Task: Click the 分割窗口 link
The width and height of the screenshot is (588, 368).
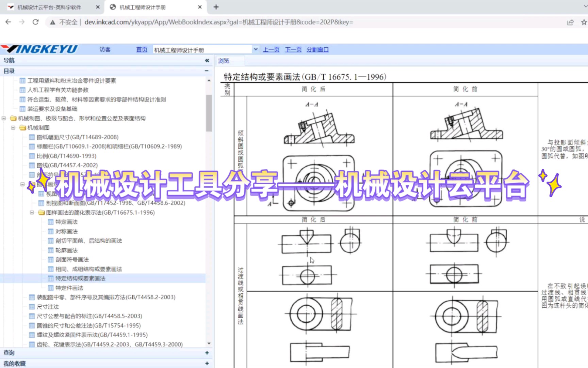Action: click(317, 49)
